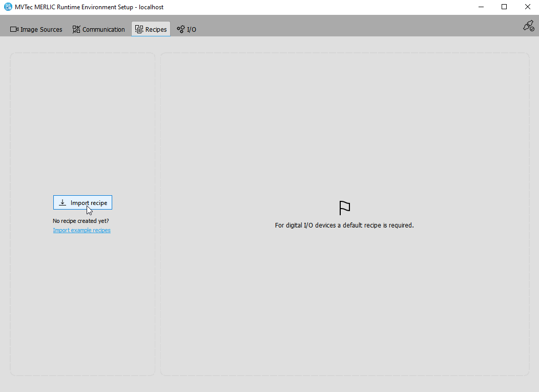Click the connection status plug icon
The image size is (539, 392).
pyautogui.click(x=528, y=26)
